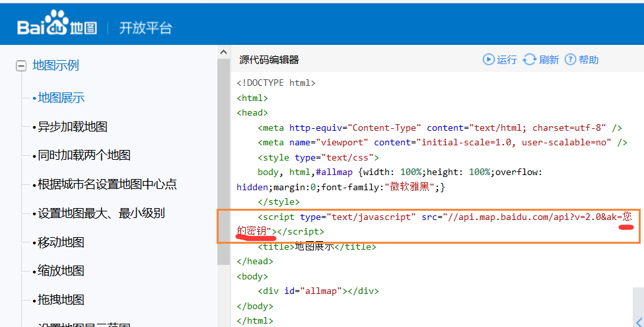Open the 异步加载地图 example
The width and height of the screenshot is (644, 327).
tap(73, 127)
